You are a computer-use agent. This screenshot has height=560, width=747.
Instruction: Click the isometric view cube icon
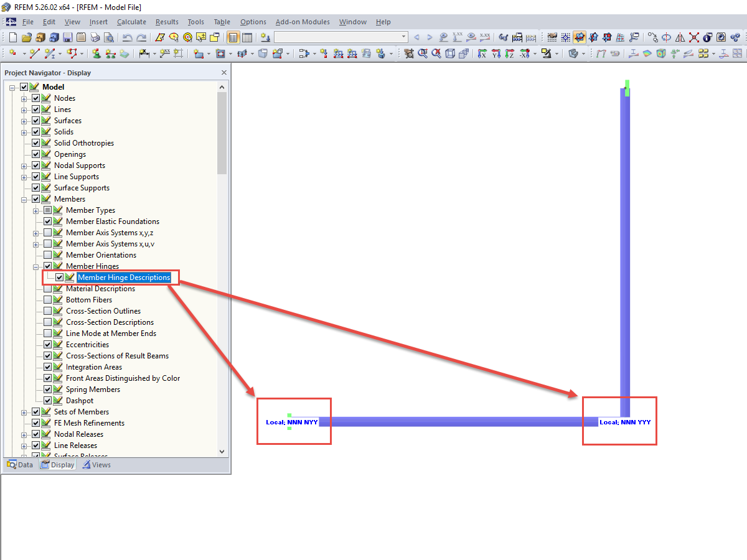[x=449, y=54]
